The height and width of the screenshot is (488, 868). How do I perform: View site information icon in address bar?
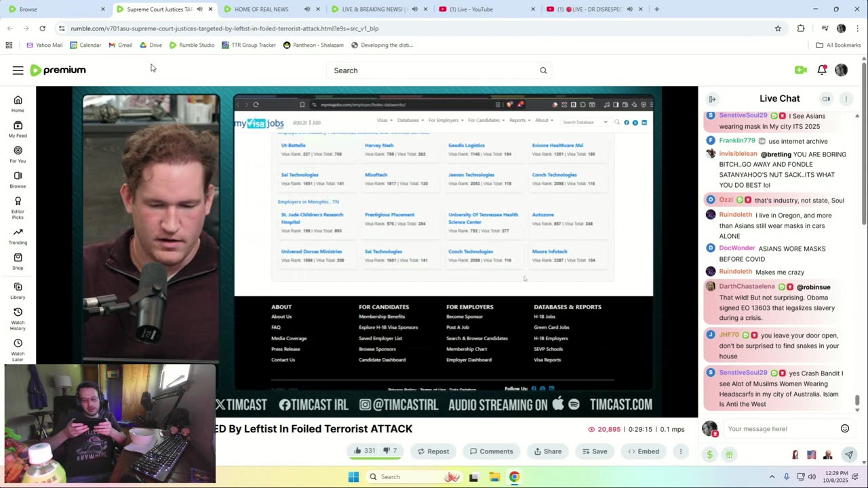(x=62, y=28)
